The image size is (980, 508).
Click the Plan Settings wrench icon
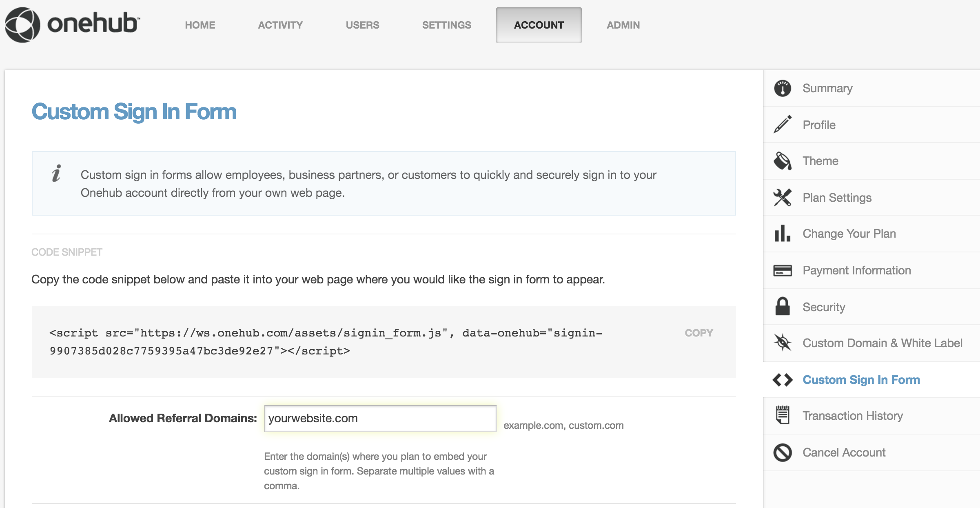(x=783, y=196)
